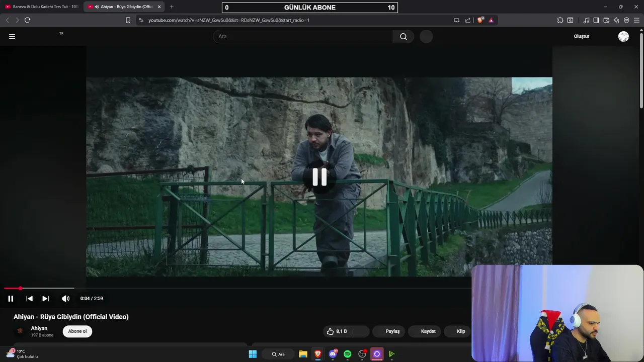Open site settings icon in address bar
This screenshot has width=644, height=362.
[141, 20]
